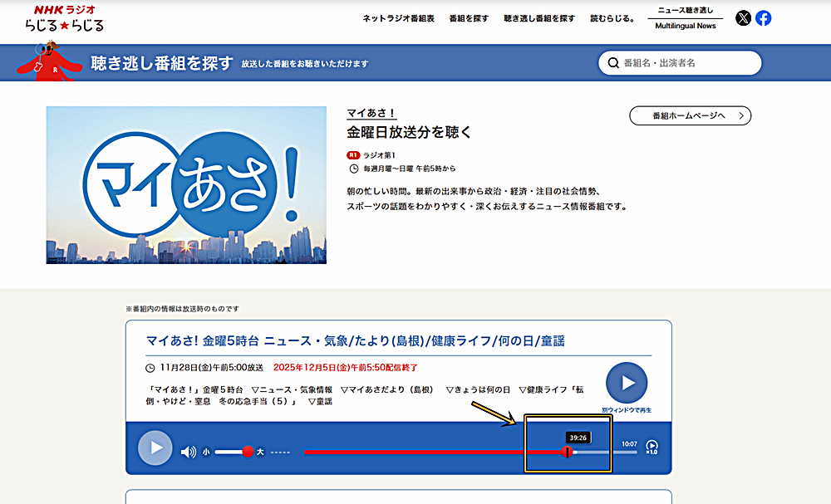Open NHK Radio's X (Twitter) page
Screen dimensions: 831x504
click(743, 18)
